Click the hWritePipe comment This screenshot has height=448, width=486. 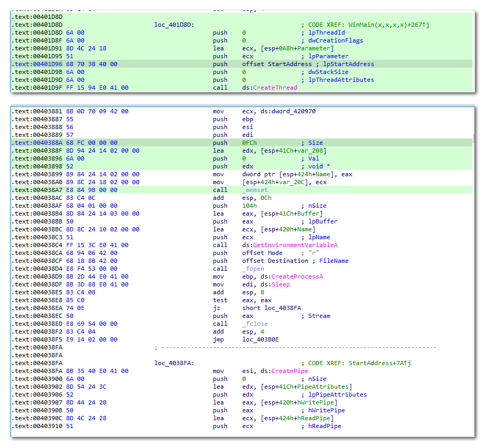(327, 410)
